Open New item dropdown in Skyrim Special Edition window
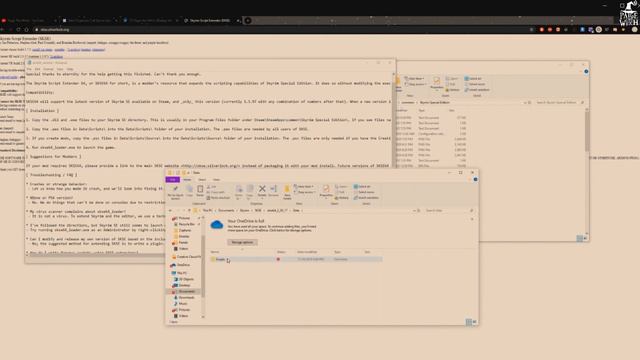The height and width of the screenshot is (360, 640). (414, 78)
